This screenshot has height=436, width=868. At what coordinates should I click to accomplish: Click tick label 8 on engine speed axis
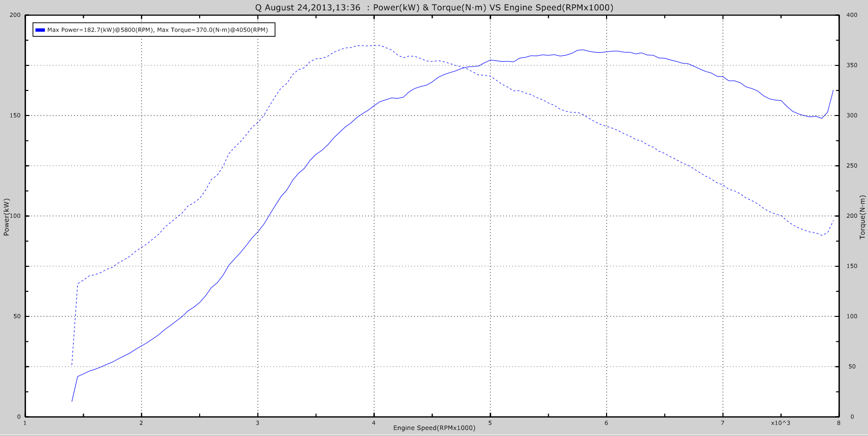coord(838,423)
